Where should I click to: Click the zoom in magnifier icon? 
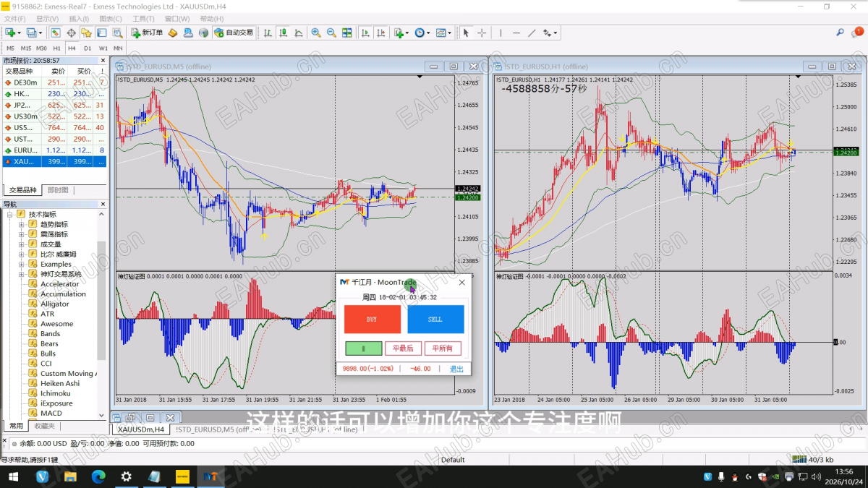[316, 33]
